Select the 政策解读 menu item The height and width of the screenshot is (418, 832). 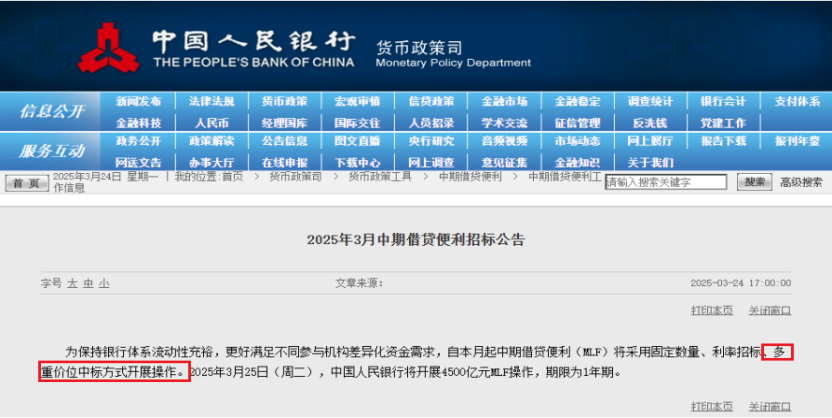(x=211, y=141)
